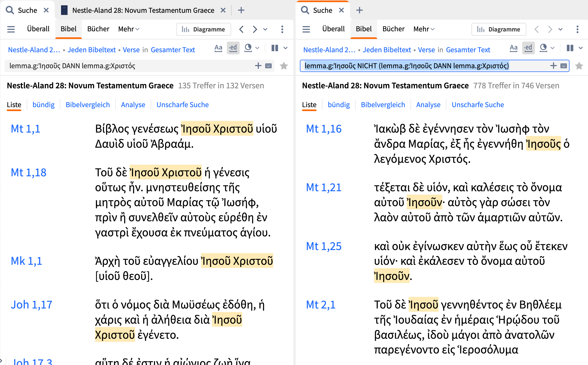Toggle match all word forms -ed right

[x=528, y=48]
